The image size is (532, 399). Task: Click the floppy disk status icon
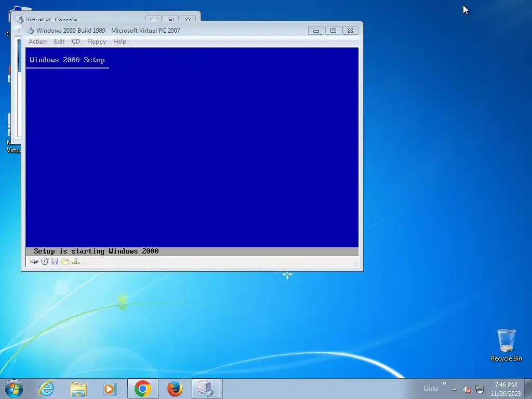point(55,262)
